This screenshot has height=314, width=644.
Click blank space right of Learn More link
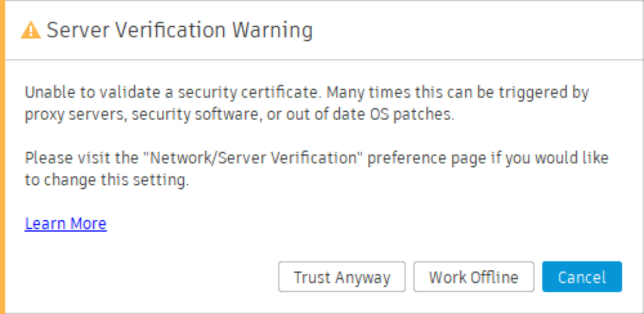click(x=309, y=223)
